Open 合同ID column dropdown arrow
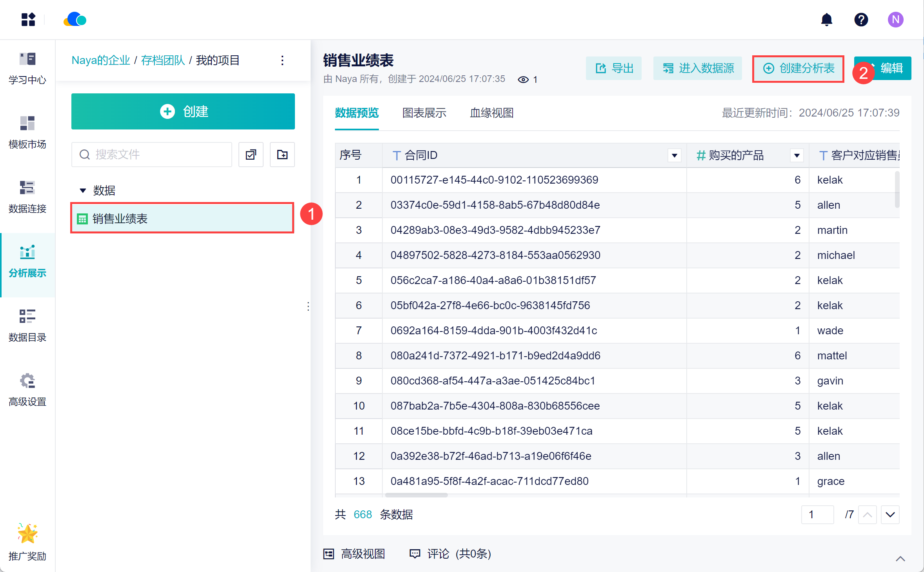The width and height of the screenshot is (924, 572). [x=674, y=155]
